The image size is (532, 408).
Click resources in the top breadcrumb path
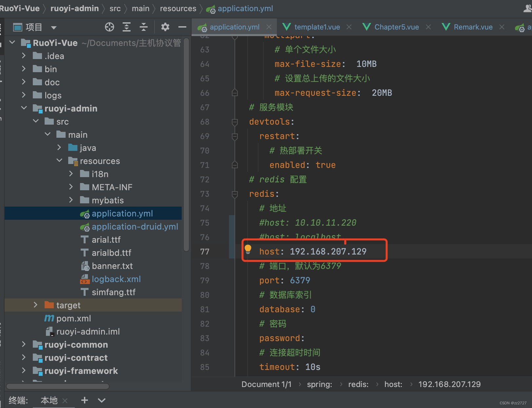[x=178, y=9]
